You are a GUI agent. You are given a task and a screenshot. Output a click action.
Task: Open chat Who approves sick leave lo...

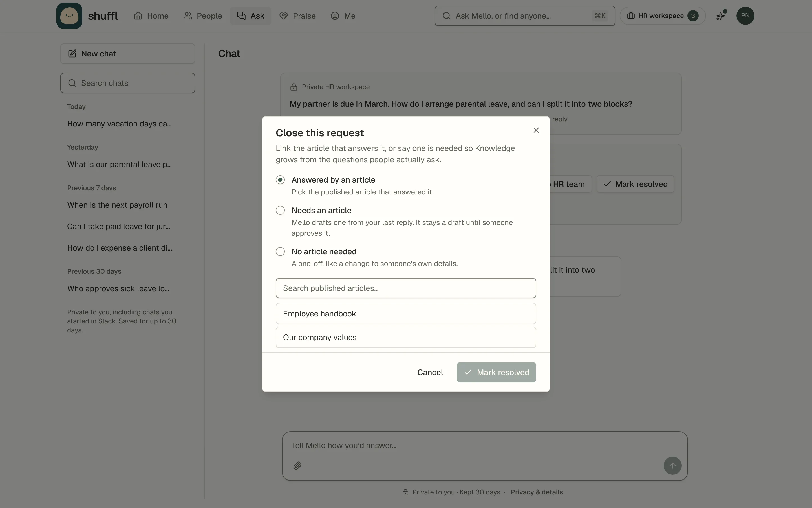pos(118,289)
